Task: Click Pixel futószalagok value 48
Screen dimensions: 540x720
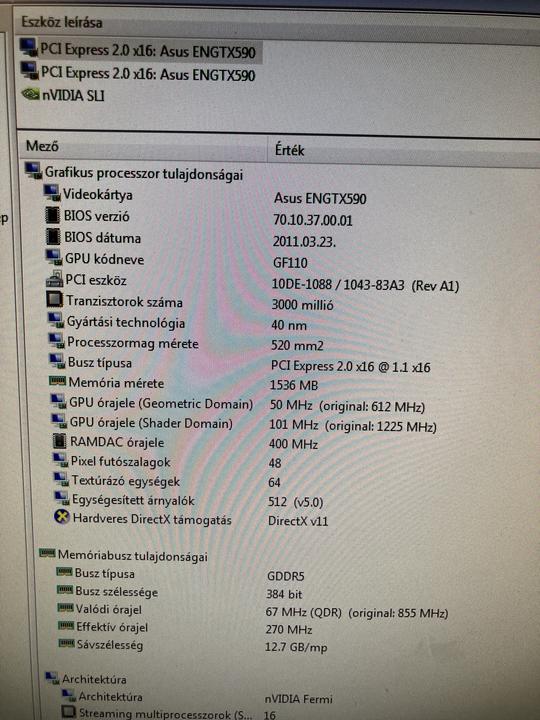Action: click(275, 463)
